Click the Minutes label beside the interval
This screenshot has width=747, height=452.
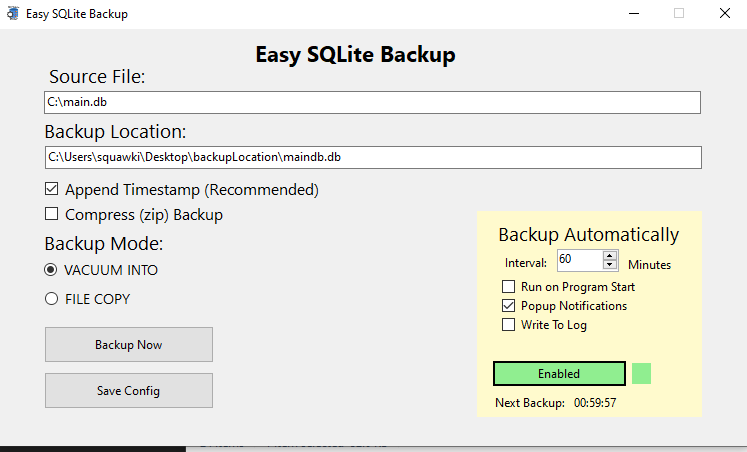pos(649,265)
